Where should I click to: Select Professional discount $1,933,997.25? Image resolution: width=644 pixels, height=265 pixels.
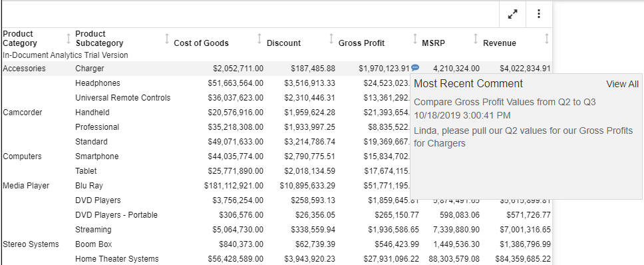[x=309, y=127]
